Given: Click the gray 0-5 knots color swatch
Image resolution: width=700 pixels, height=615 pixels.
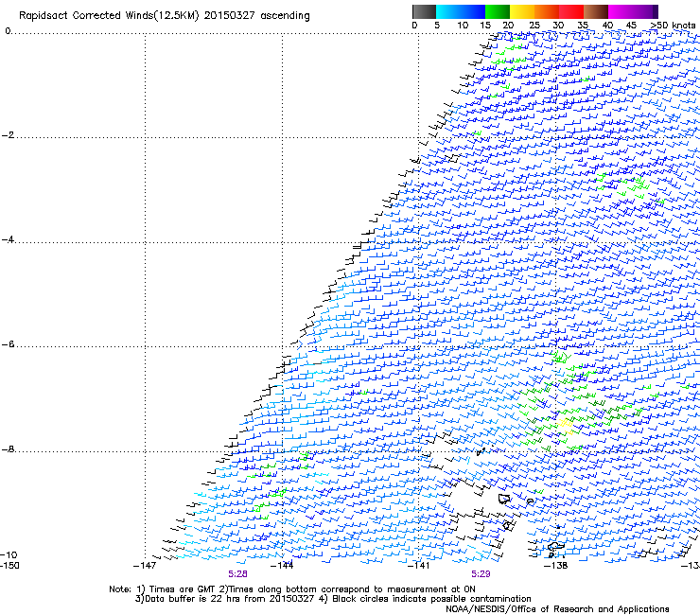Looking at the screenshot, I should (x=424, y=11).
